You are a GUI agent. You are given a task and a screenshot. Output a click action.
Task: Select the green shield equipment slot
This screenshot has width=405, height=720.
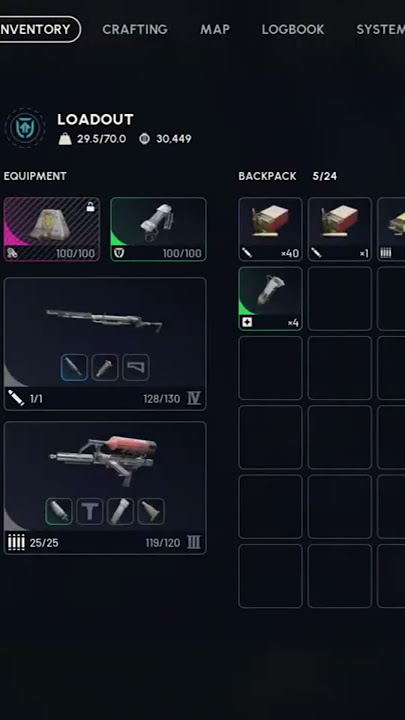point(158,229)
